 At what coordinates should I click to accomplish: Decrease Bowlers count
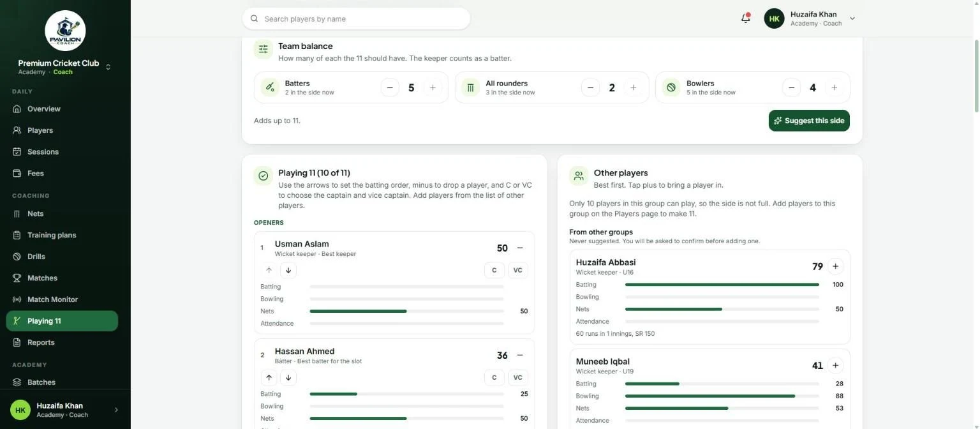pos(791,87)
